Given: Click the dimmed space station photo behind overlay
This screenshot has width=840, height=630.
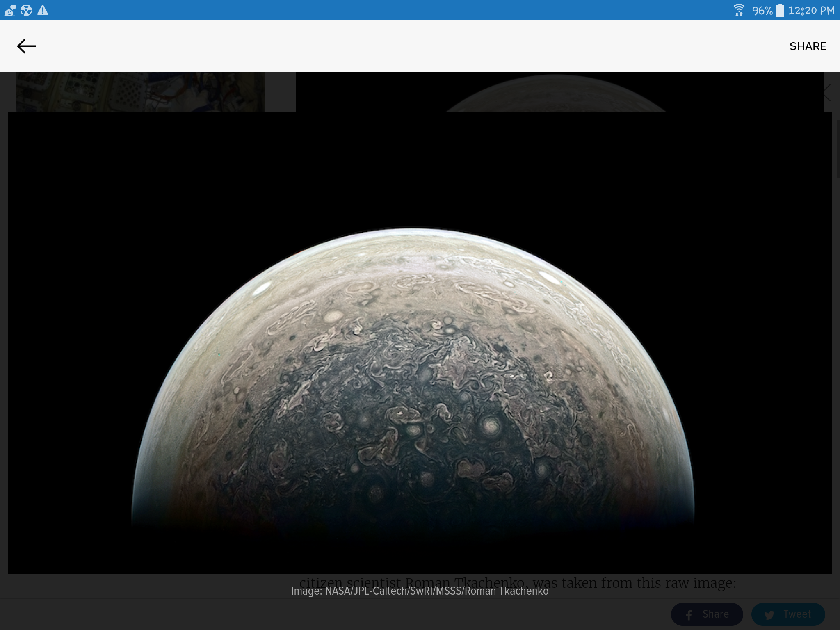Looking at the screenshot, I should click(140, 91).
